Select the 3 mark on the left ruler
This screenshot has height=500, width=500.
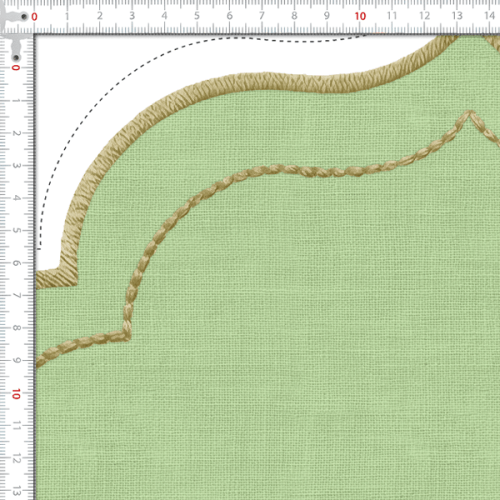[x=16, y=166]
